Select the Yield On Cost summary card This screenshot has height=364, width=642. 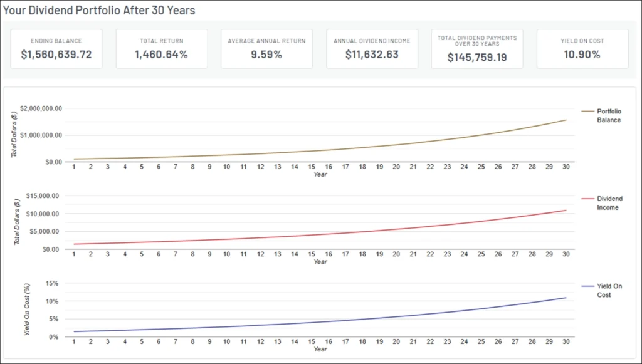pos(582,49)
